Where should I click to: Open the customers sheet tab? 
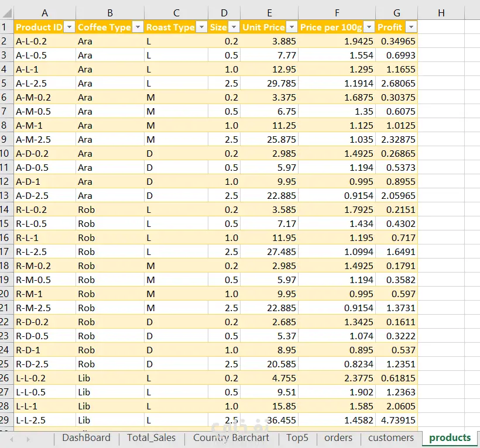391,437
